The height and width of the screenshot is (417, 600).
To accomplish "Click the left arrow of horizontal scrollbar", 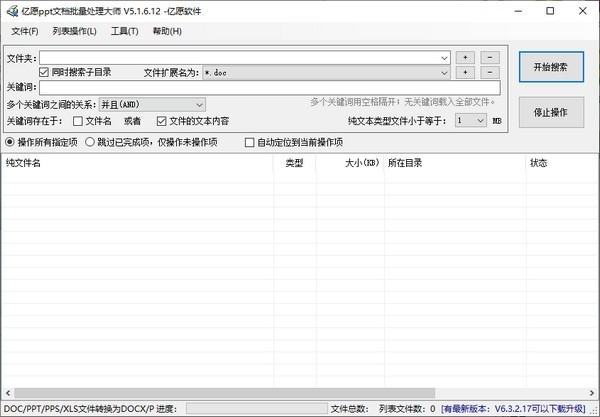I will click(x=8, y=393).
